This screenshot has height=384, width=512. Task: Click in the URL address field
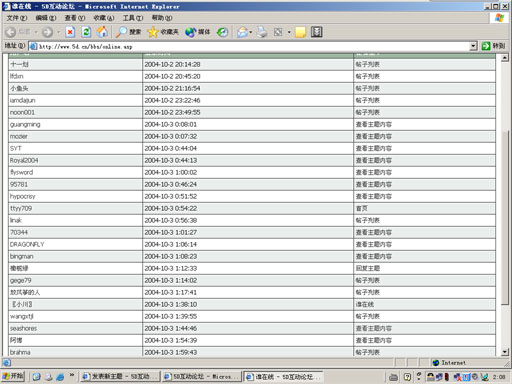click(x=250, y=46)
